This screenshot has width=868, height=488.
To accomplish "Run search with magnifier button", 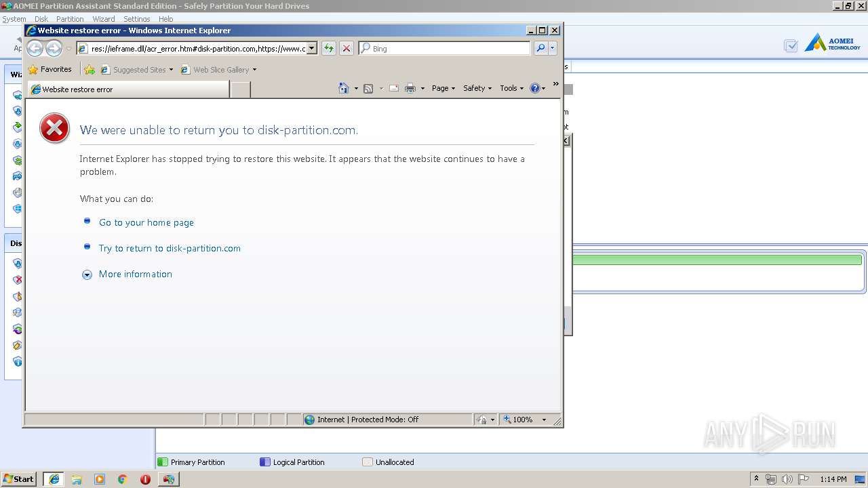I will click(540, 48).
